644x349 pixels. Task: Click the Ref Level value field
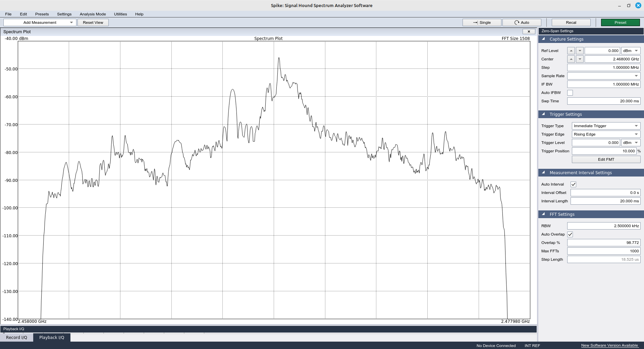tap(602, 51)
